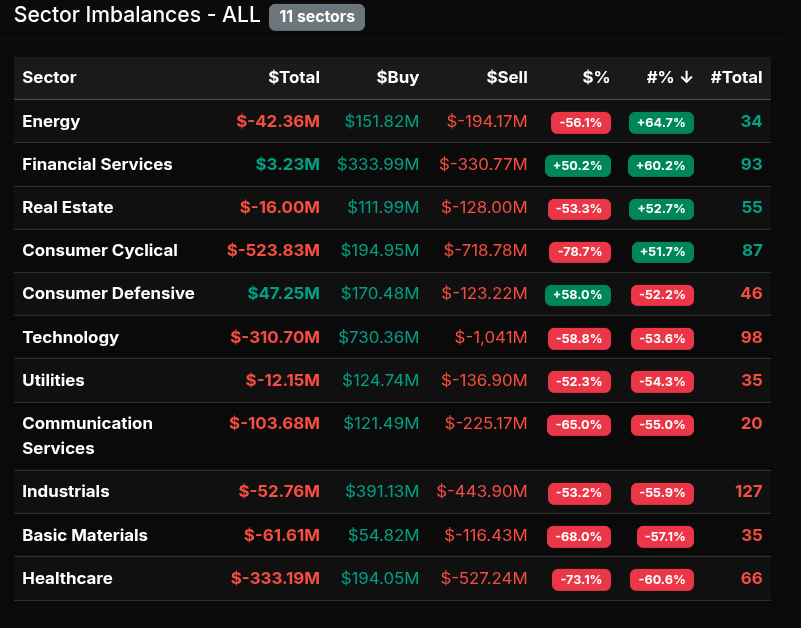Image resolution: width=801 pixels, height=628 pixels.
Task: Select the Healthcare sector row
Action: [x=67, y=579]
